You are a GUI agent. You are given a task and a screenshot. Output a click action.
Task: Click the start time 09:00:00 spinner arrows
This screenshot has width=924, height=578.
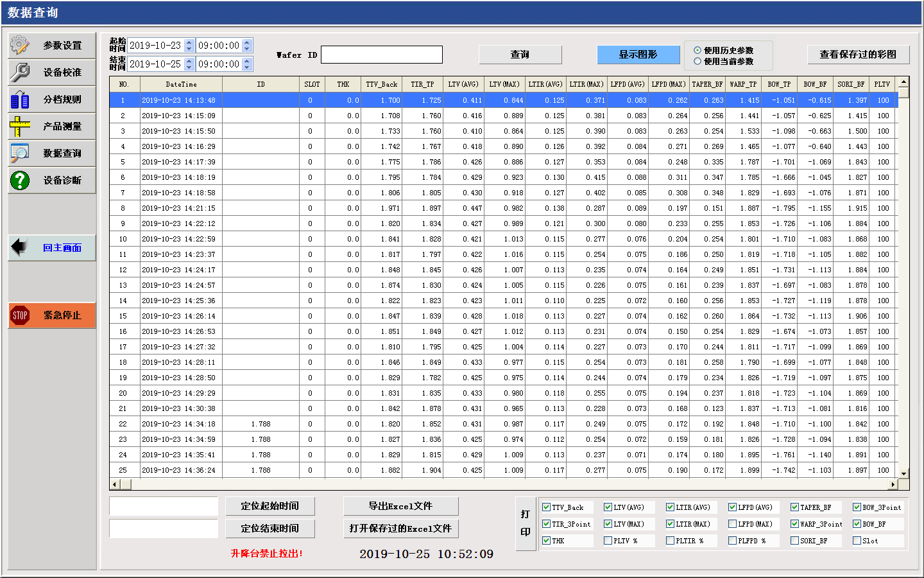(247, 46)
